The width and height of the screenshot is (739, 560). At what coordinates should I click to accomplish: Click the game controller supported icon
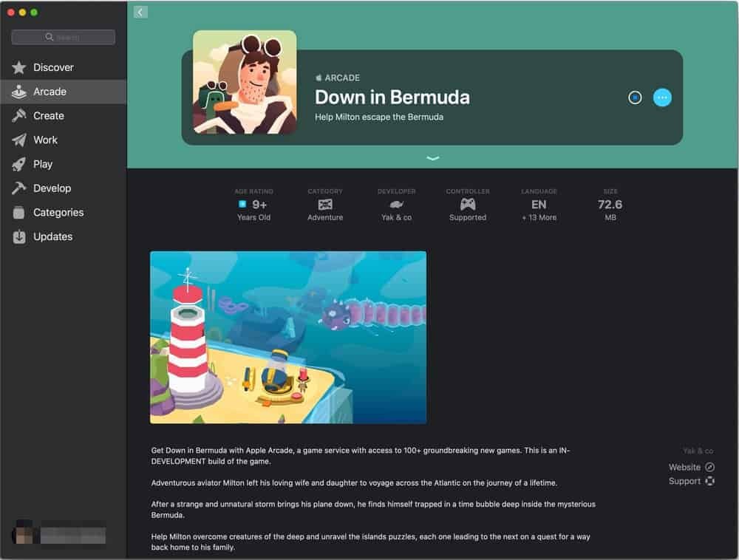coord(468,205)
